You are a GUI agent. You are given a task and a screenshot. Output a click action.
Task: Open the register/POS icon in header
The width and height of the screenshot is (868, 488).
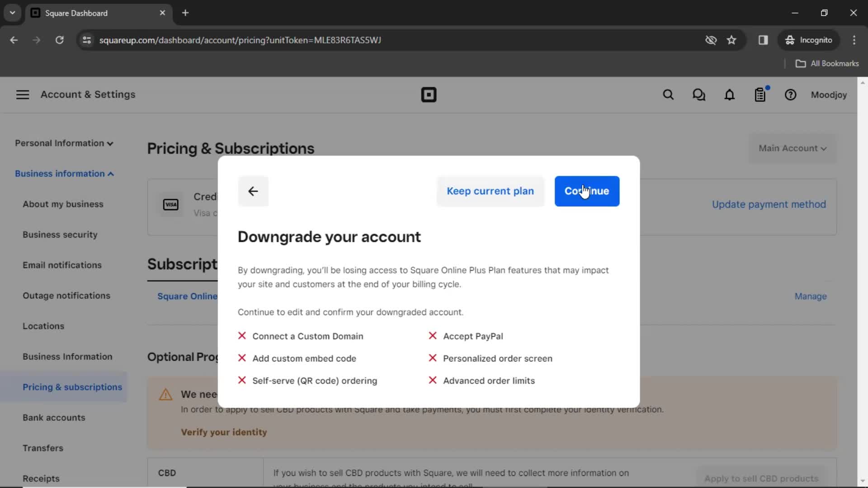761,95
